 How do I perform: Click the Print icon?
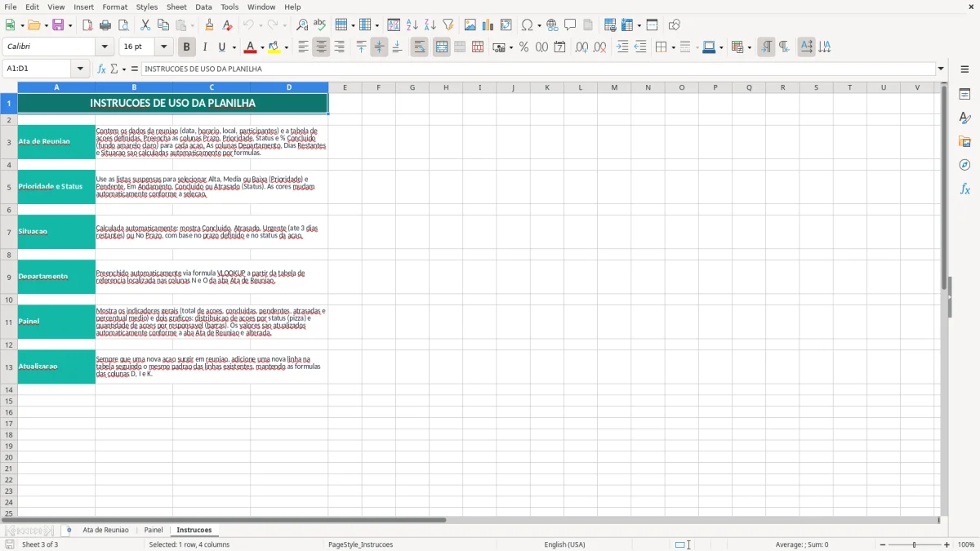[105, 25]
